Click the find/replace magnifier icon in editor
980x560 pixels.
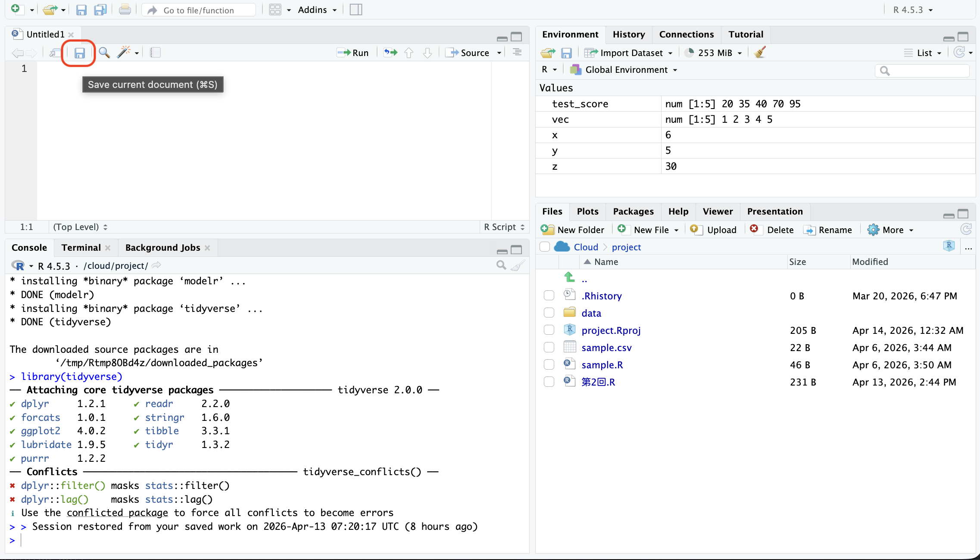coord(104,53)
